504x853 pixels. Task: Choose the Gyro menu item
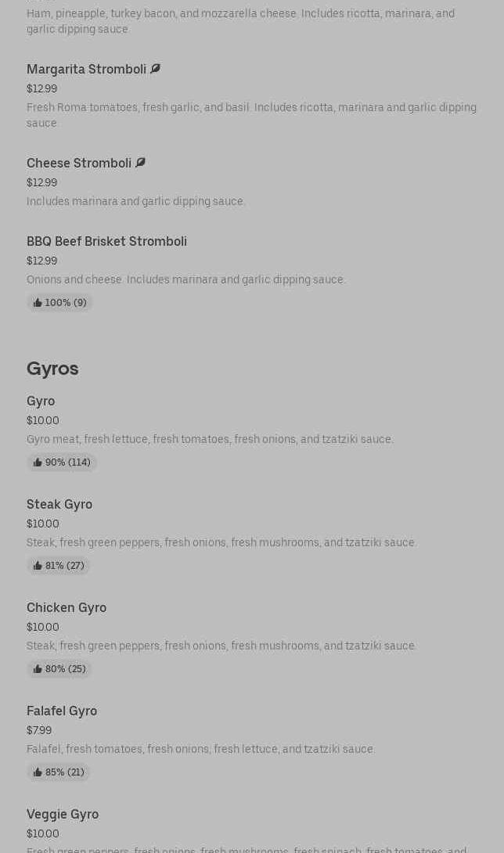point(41,401)
